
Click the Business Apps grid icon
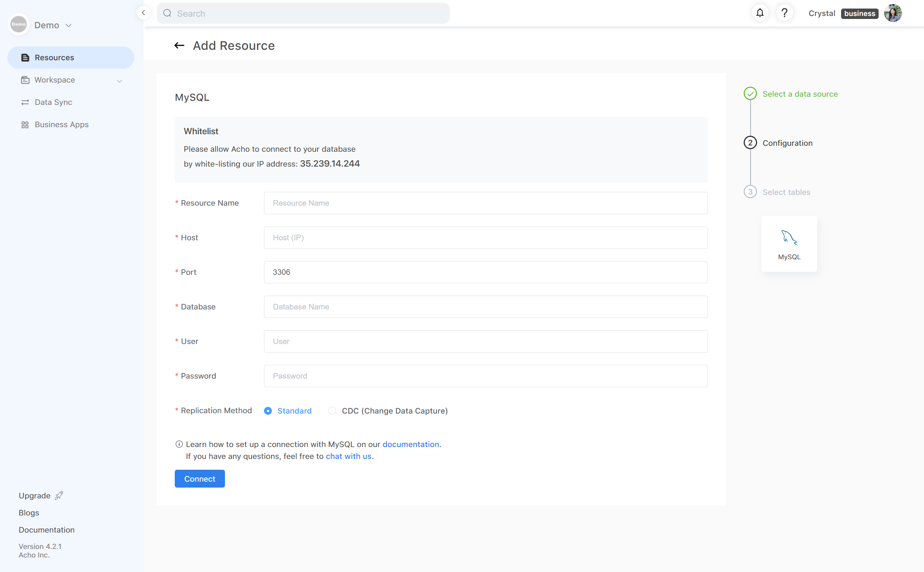click(x=25, y=124)
